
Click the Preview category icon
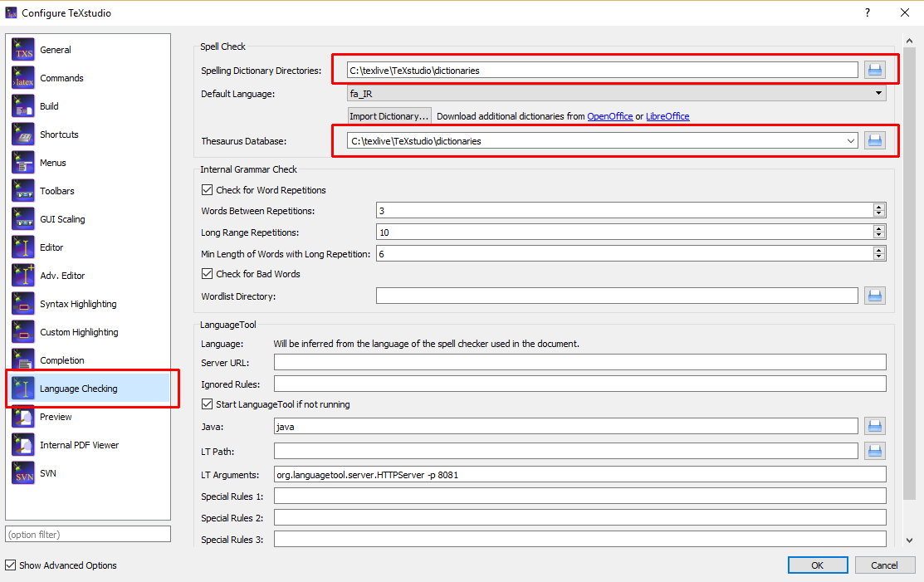coord(23,417)
